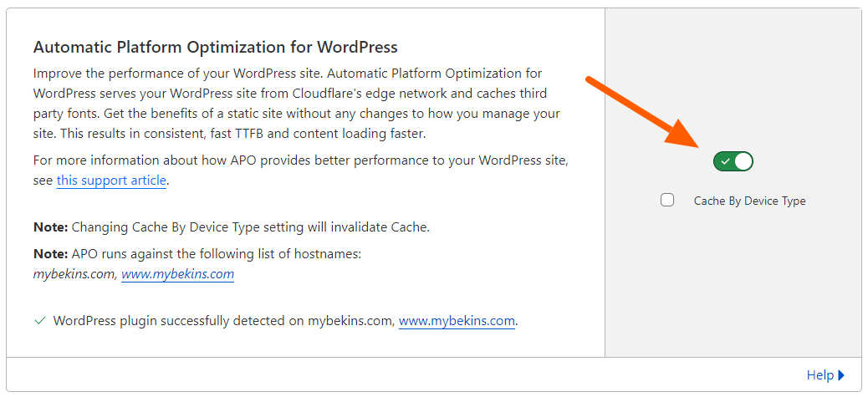
Task: Click the Automatic Platform Optimization for WordPress heading
Action: point(215,47)
